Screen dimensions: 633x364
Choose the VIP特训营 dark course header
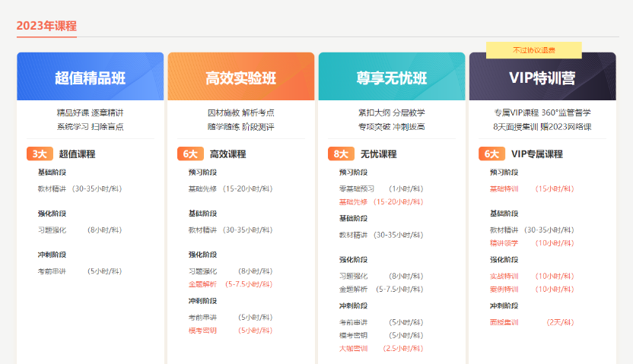pos(542,78)
